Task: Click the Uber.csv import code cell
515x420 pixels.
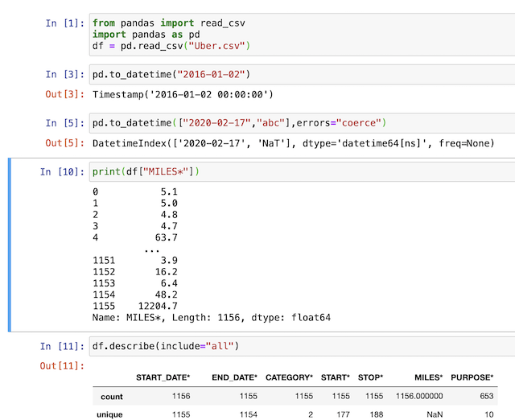Action: coord(303,35)
